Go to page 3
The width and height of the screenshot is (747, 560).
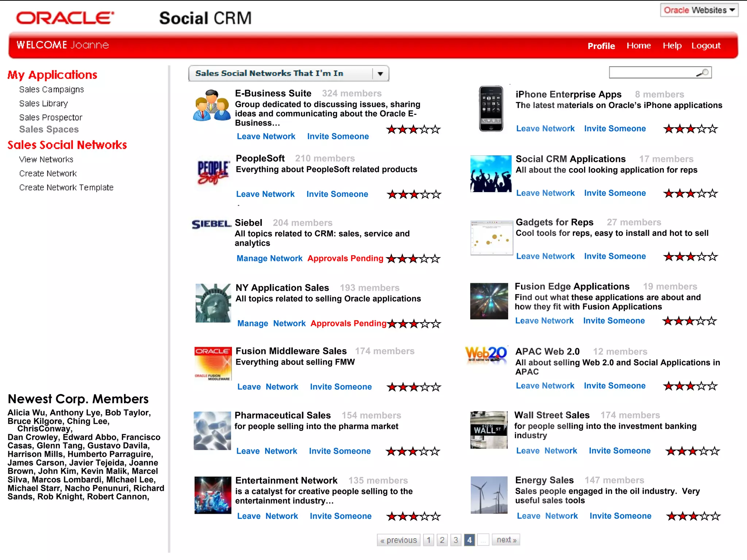tap(456, 540)
